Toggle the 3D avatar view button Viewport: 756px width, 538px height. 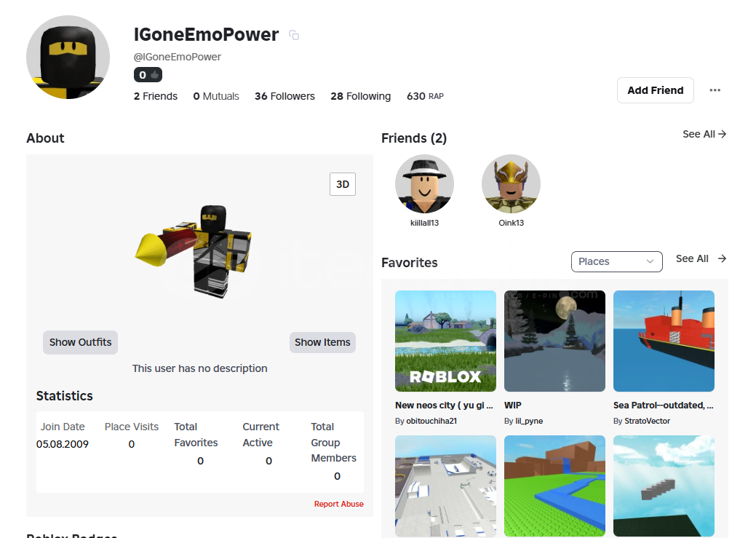coord(343,184)
